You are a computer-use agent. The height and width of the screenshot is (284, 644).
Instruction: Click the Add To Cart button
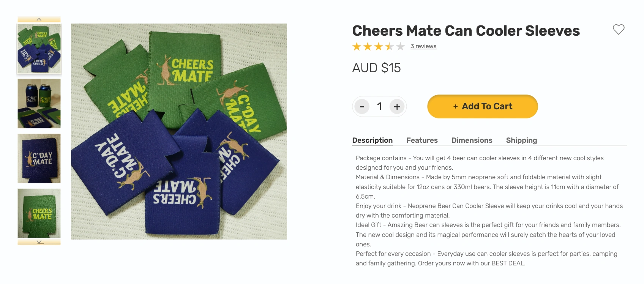click(x=482, y=106)
